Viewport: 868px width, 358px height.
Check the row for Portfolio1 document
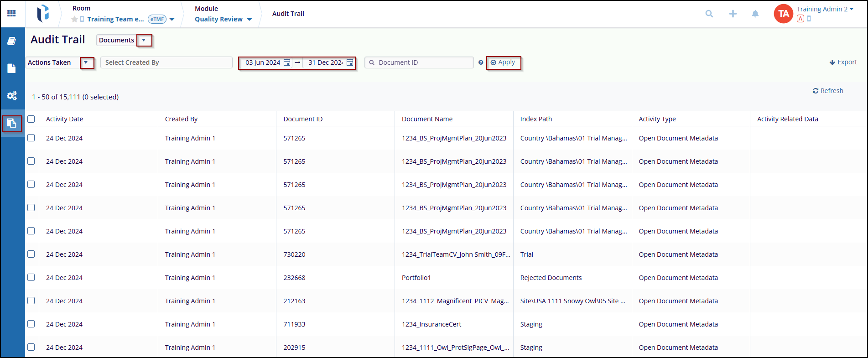(x=31, y=277)
